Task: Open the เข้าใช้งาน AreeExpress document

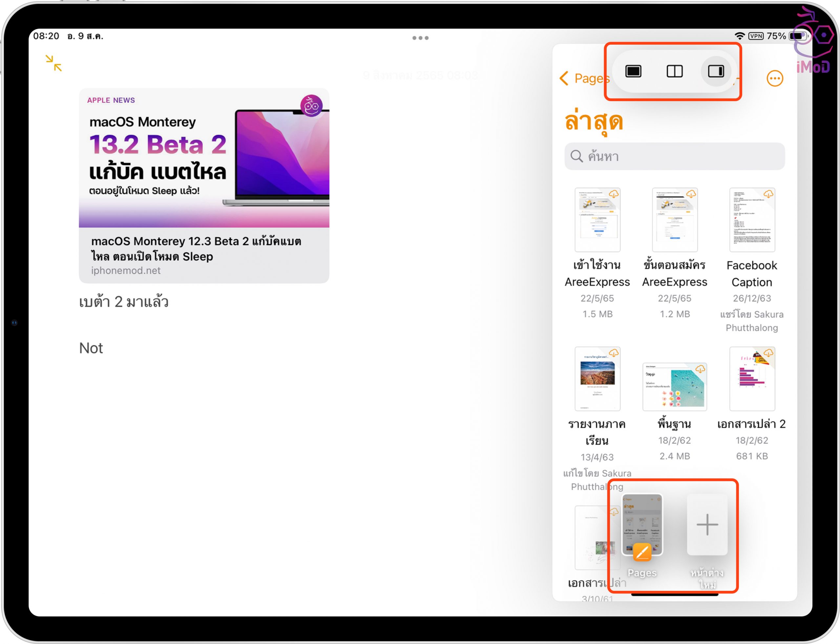Action: click(x=597, y=220)
